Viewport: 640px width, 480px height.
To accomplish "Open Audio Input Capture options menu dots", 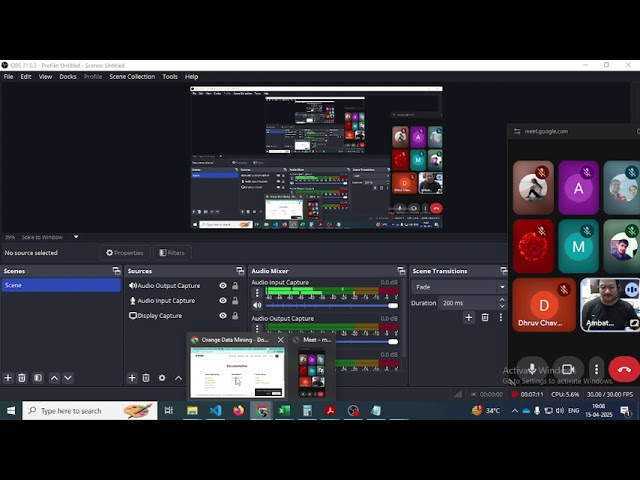I will coord(257,293).
